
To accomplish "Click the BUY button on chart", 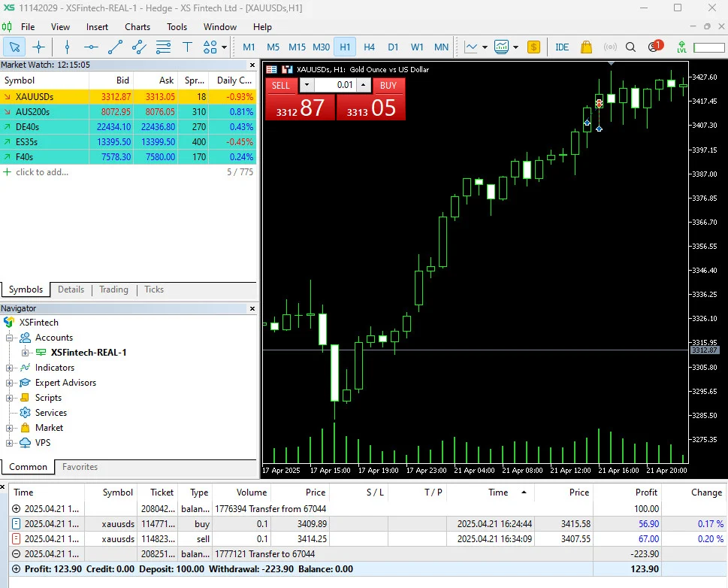I will coord(370,99).
